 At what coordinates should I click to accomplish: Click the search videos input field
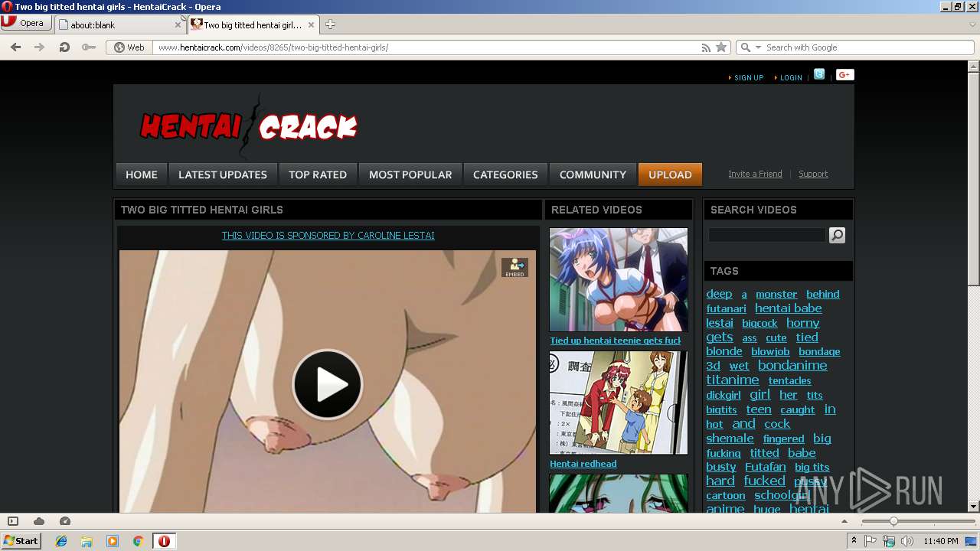pos(766,236)
